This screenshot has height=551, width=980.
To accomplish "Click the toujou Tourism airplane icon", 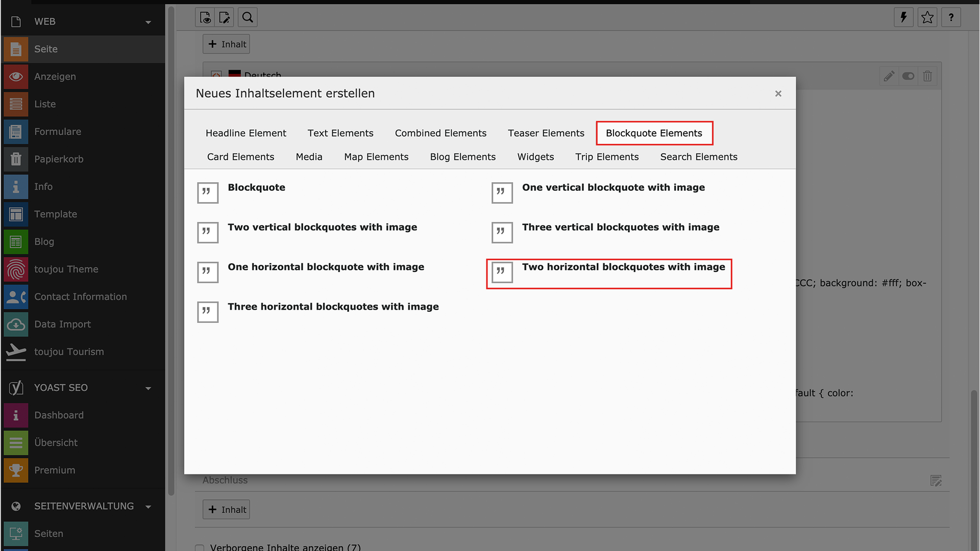I will pos(16,352).
